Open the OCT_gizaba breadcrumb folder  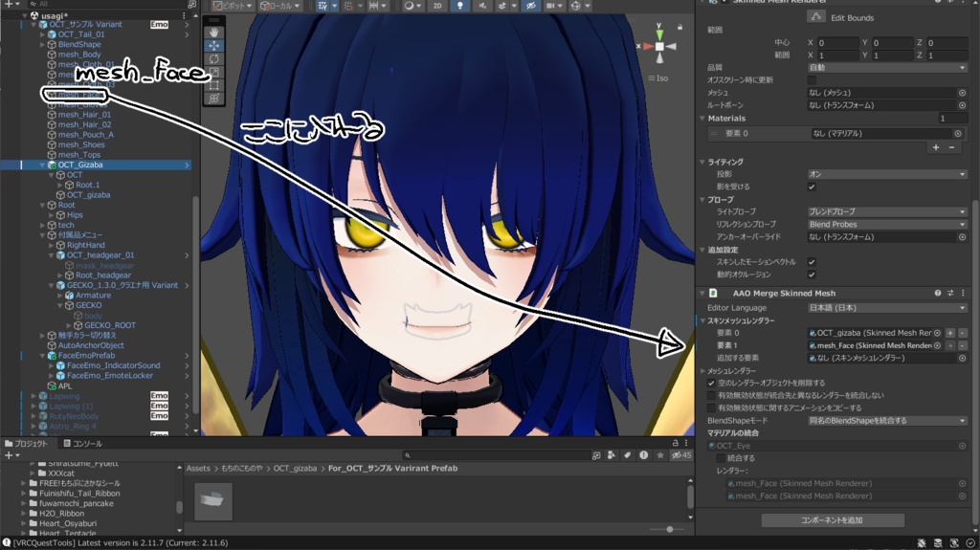295,468
